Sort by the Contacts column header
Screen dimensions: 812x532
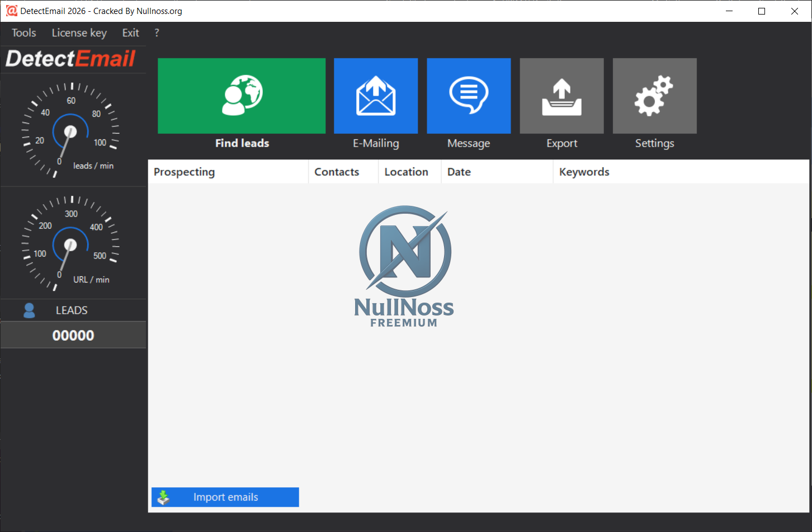pos(337,172)
